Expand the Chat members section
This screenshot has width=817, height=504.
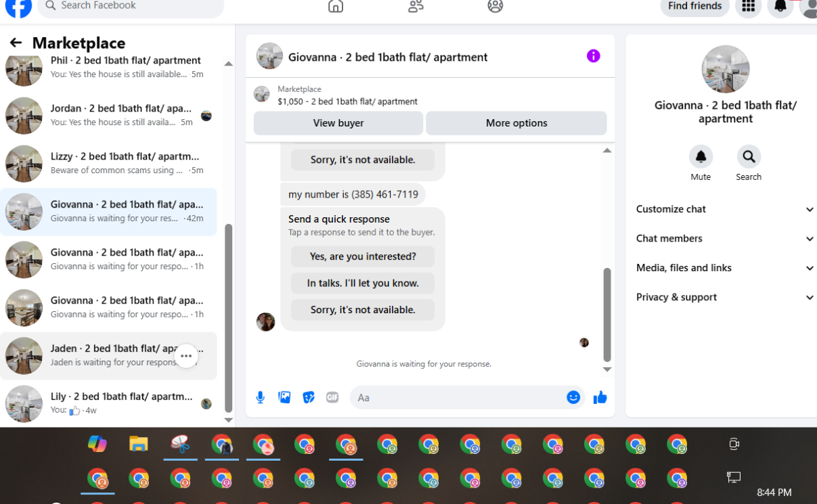tap(726, 238)
